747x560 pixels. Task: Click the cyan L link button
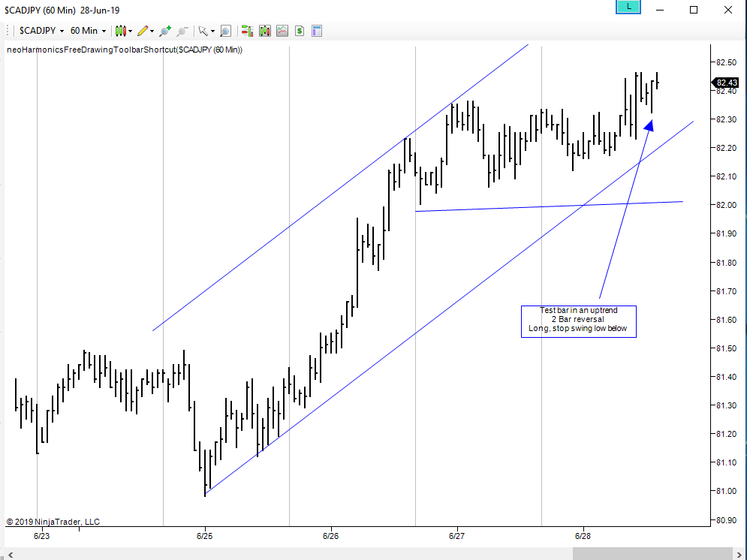pos(628,7)
